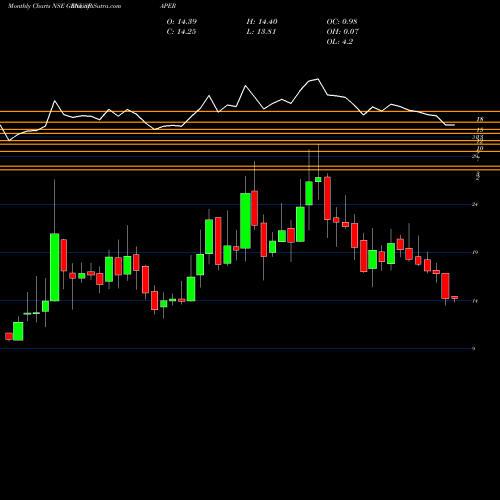Click the 14 price axis label
The image size is (500, 500).
click(475, 301)
